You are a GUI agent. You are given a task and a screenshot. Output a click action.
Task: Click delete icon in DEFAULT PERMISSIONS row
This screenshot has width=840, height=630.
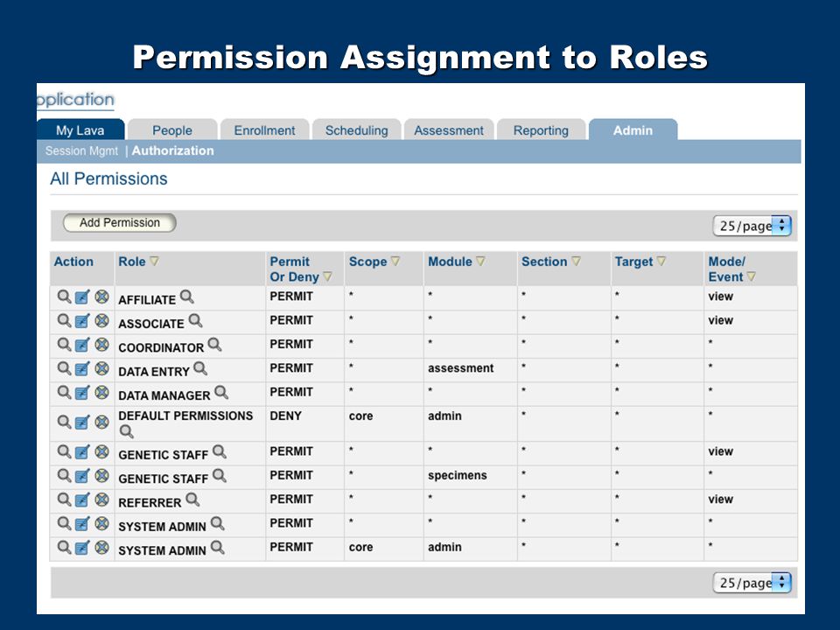101,422
